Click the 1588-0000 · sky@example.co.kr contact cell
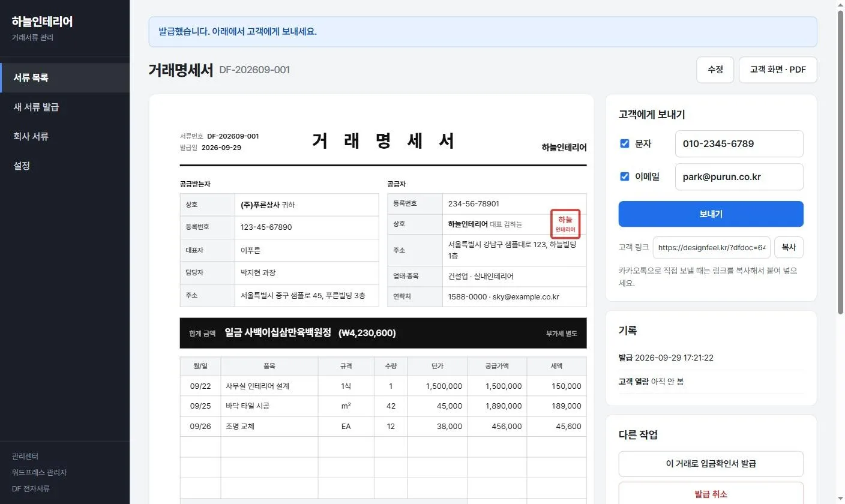845x504 pixels. coord(514,297)
